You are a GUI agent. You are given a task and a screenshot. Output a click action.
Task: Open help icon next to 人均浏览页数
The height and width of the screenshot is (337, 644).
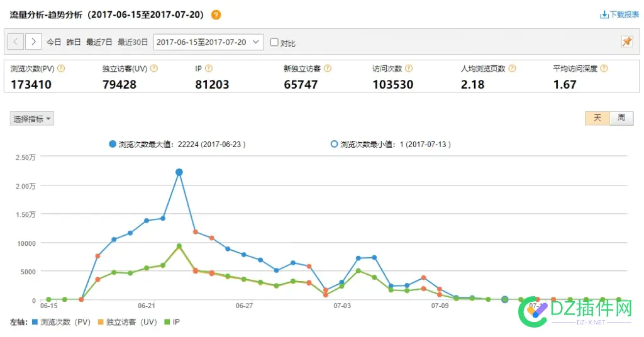tap(512, 69)
